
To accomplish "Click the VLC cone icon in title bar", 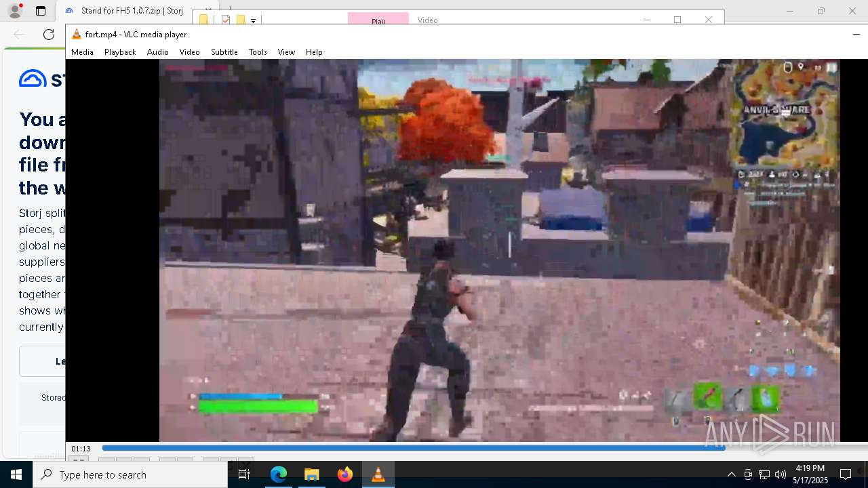I will [x=77, y=34].
